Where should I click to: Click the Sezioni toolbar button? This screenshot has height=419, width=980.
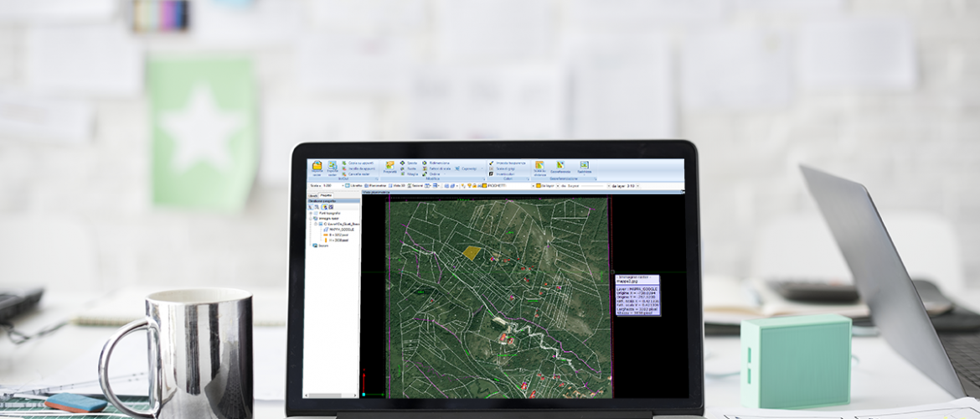pyautogui.click(x=415, y=186)
